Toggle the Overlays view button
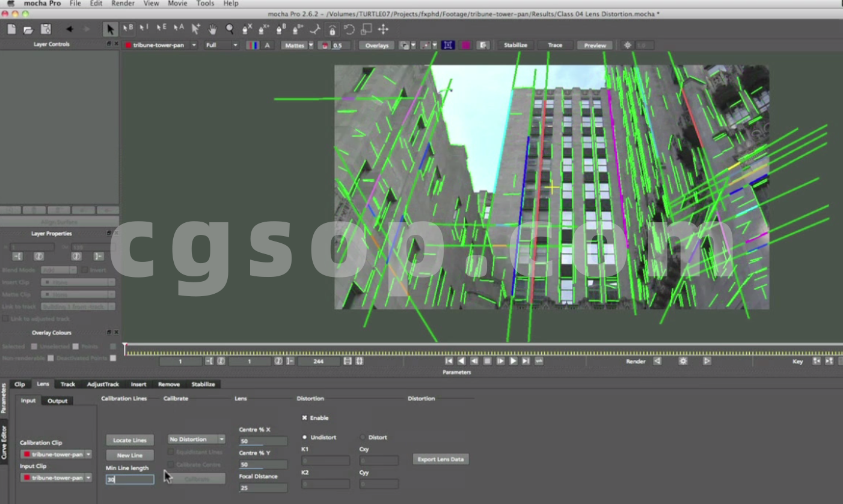Screen dimensions: 843x504 [x=377, y=45]
